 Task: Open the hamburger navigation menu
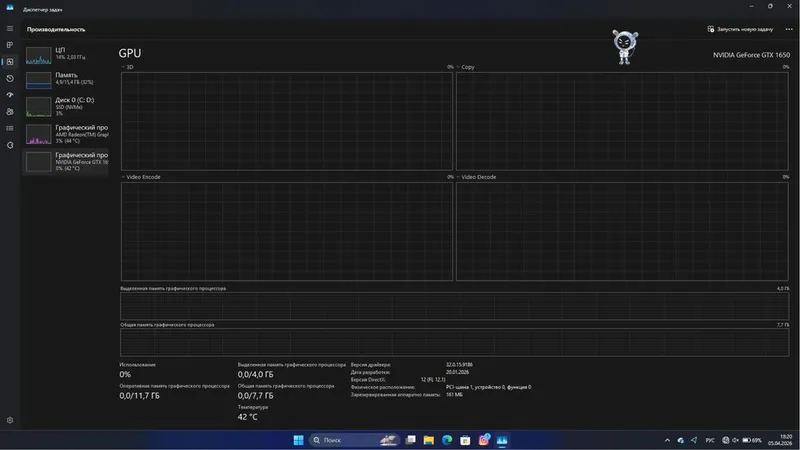[x=10, y=29]
